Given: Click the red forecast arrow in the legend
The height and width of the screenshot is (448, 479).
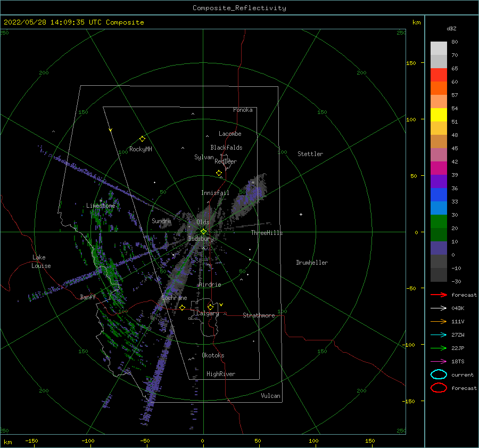Looking at the screenshot, I should pyautogui.click(x=439, y=295).
